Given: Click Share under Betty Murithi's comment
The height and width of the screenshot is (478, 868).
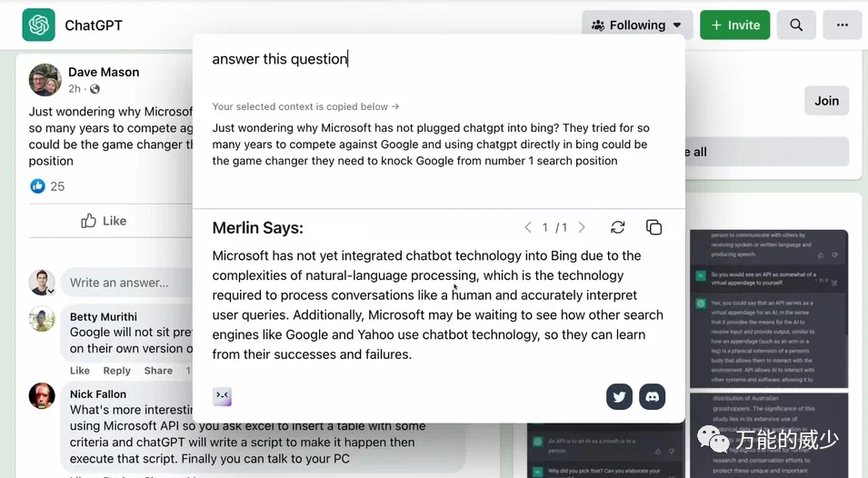Looking at the screenshot, I should point(158,371).
